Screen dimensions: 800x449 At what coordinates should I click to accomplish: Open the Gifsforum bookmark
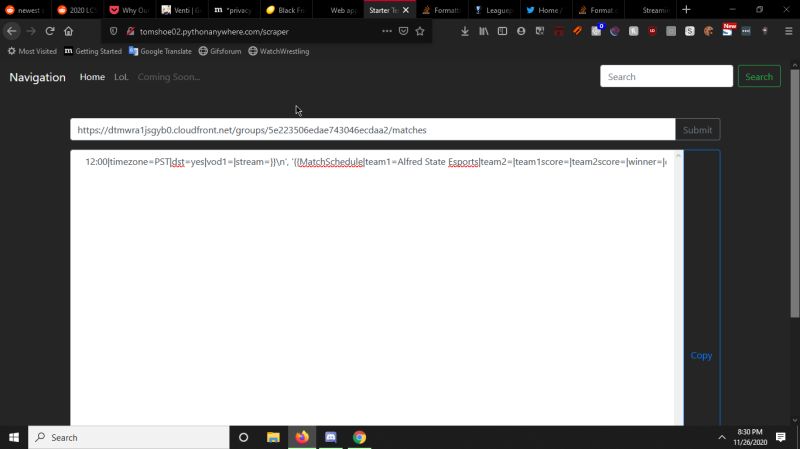pyautogui.click(x=220, y=51)
